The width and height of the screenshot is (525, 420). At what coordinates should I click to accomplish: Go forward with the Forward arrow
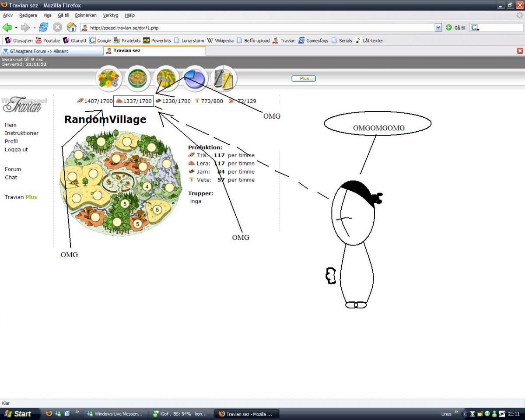[x=25, y=28]
